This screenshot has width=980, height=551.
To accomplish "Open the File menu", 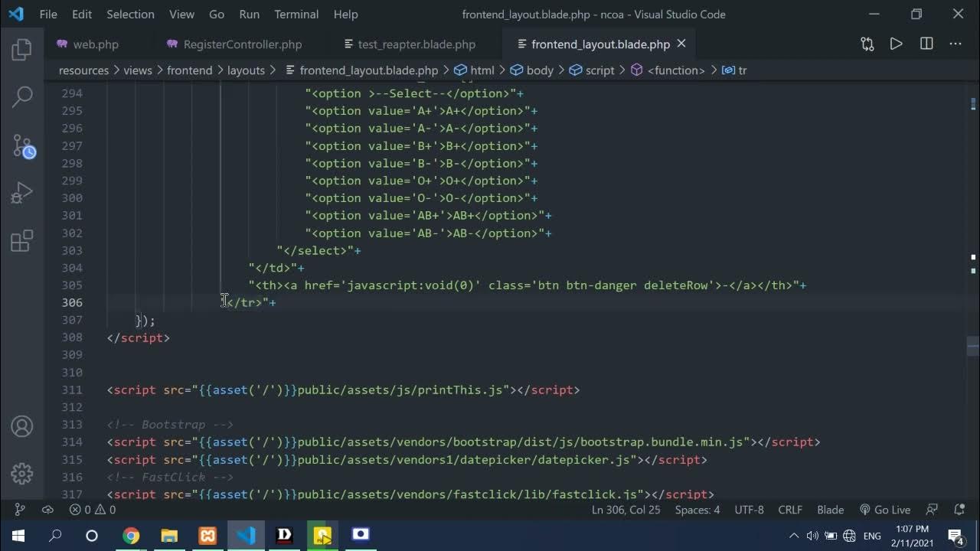I will (x=48, y=14).
